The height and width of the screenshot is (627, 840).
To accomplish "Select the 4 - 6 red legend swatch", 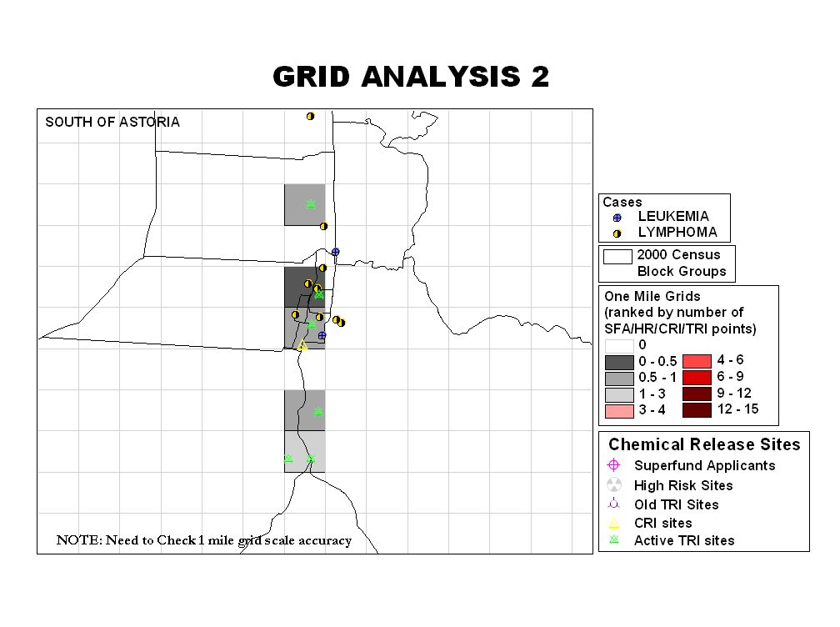I will 697,361.
